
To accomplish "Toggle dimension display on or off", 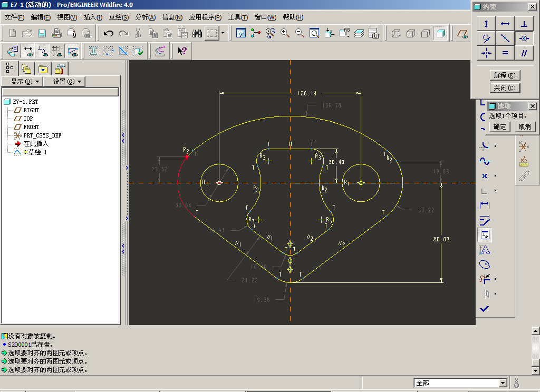I will click(28, 51).
